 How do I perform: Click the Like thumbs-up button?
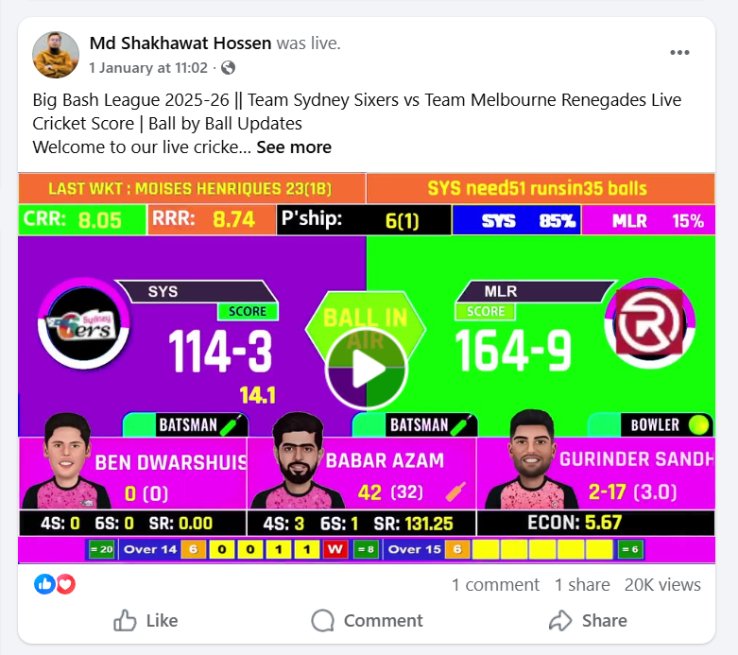146,620
